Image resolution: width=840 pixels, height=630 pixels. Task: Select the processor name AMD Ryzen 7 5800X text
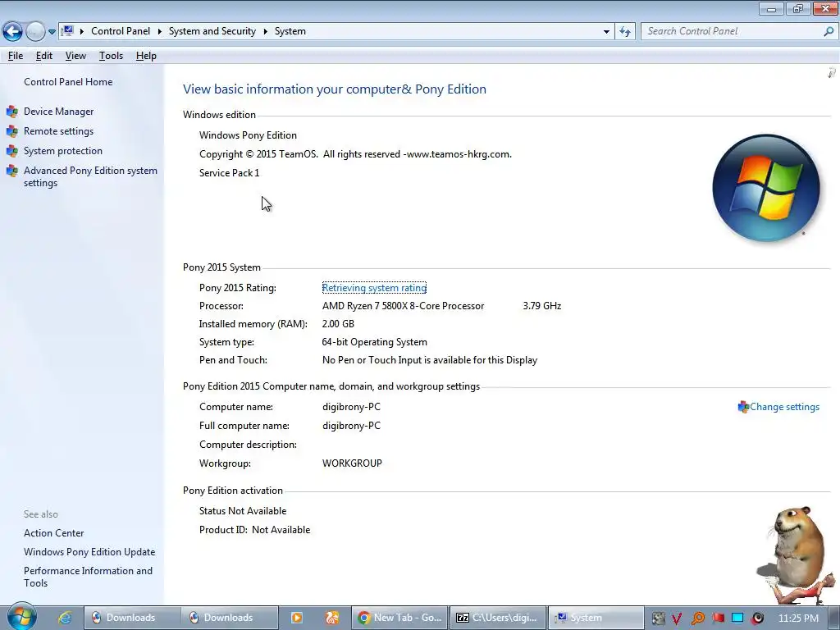point(403,306)
